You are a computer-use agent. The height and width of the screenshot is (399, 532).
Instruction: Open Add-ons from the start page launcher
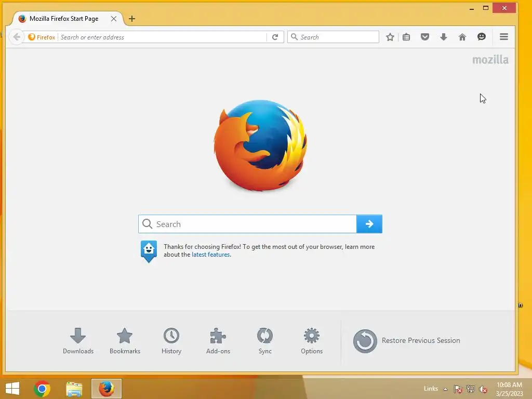pyautogui.click(x=218, y=341)
